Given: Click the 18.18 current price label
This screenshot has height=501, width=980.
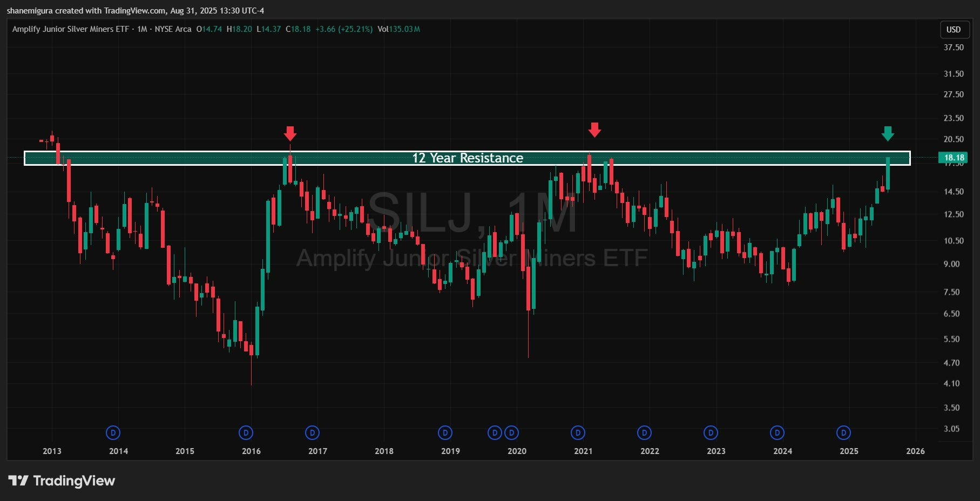Looking at the screenshot, I should (x=954, y=158).
